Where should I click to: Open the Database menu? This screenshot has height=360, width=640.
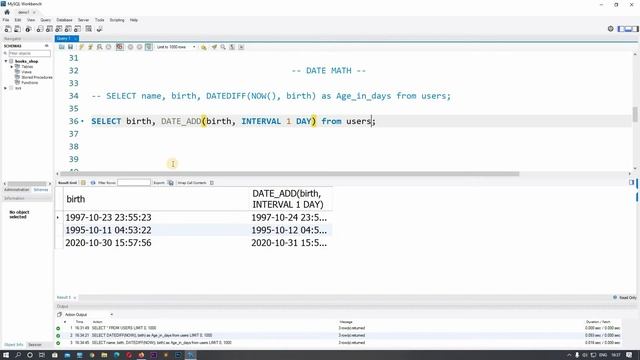pyautogui.click(x=64, y=20)
